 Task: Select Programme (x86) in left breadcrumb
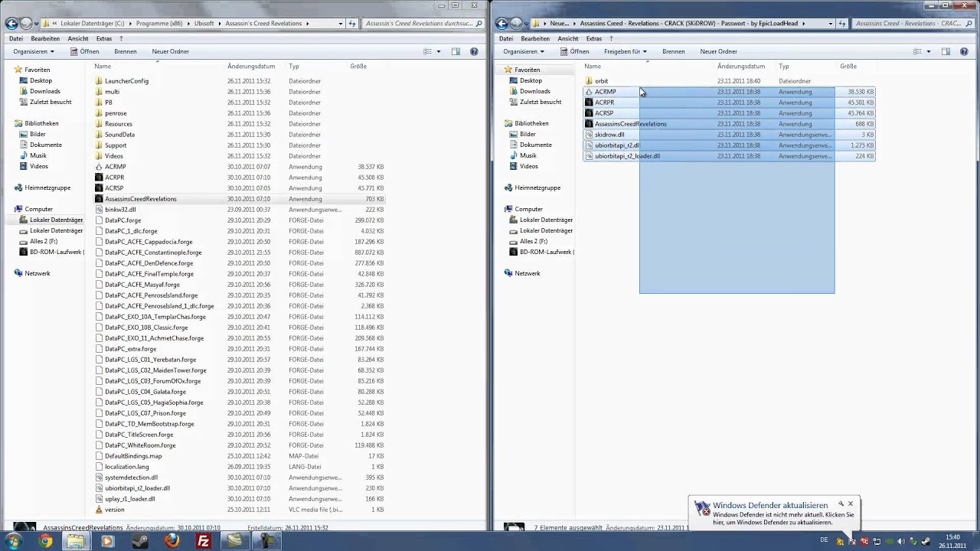click(x=158, y=24)
